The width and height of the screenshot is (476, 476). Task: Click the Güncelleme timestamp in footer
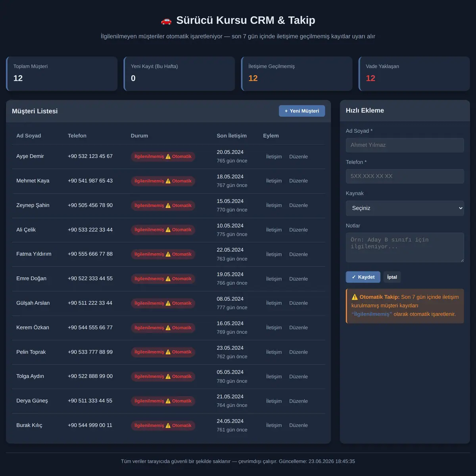[317, 461]
